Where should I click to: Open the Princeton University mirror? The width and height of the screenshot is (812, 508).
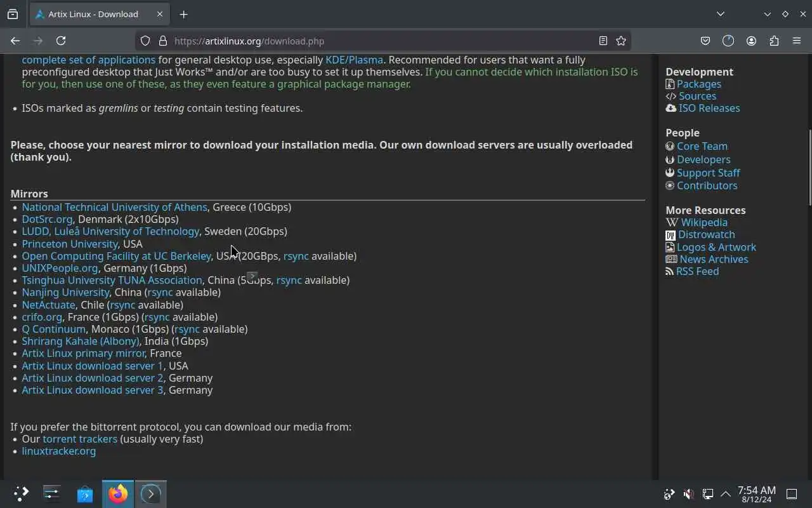70,244
